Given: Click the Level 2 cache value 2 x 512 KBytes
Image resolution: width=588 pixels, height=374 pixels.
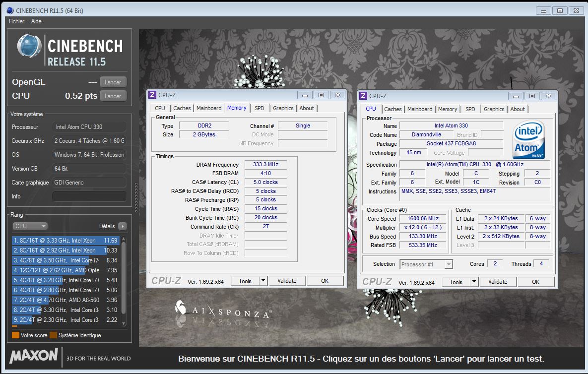Looking at the screenshot, I should (501, 236).
